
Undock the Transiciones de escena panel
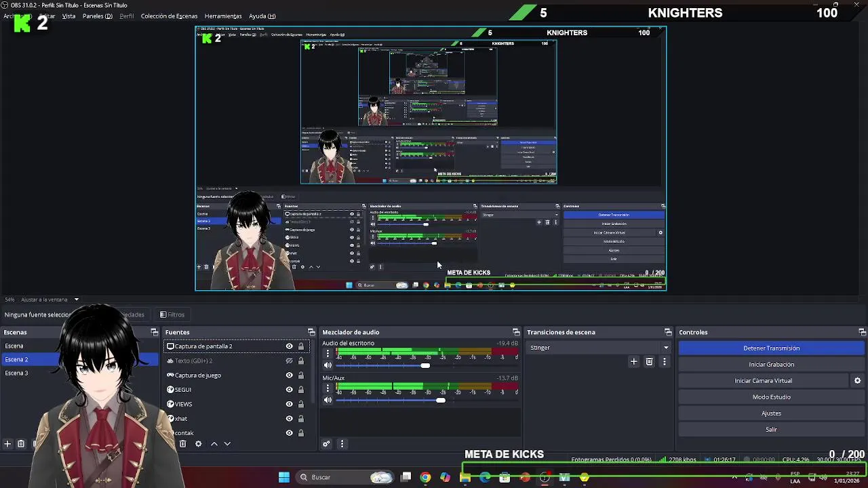pos(668,332)
